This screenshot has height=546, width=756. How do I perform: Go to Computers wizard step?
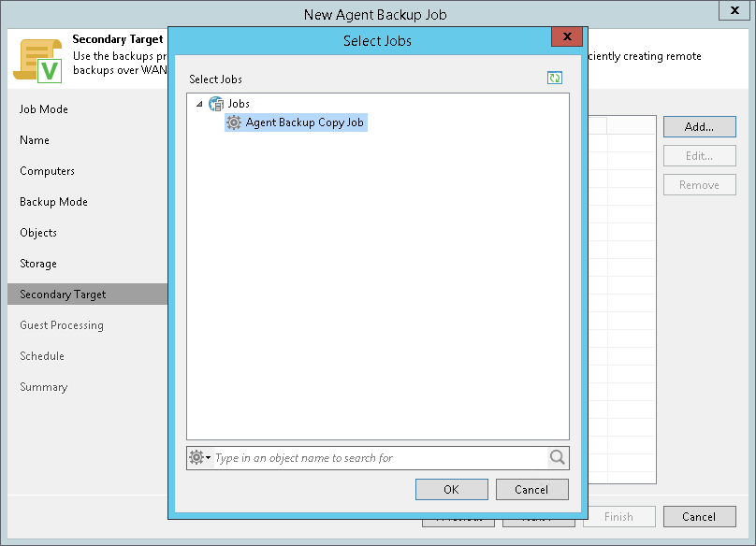click(x=47, y=171)
